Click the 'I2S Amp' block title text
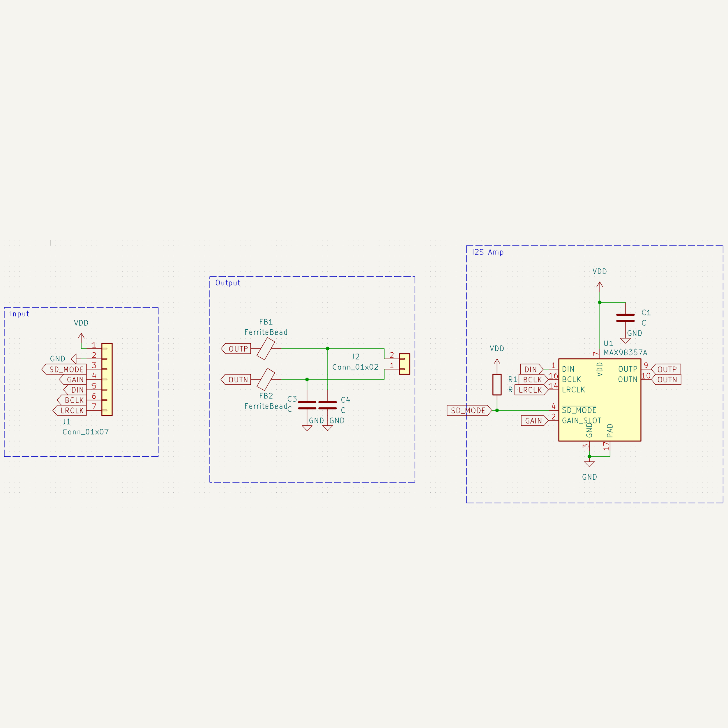 point(487,252)
